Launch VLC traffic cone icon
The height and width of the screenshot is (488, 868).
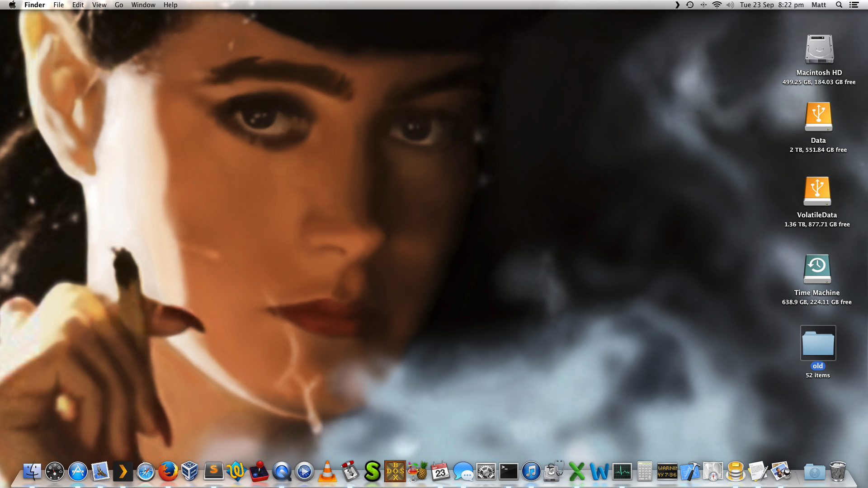[x=327, y=472]
